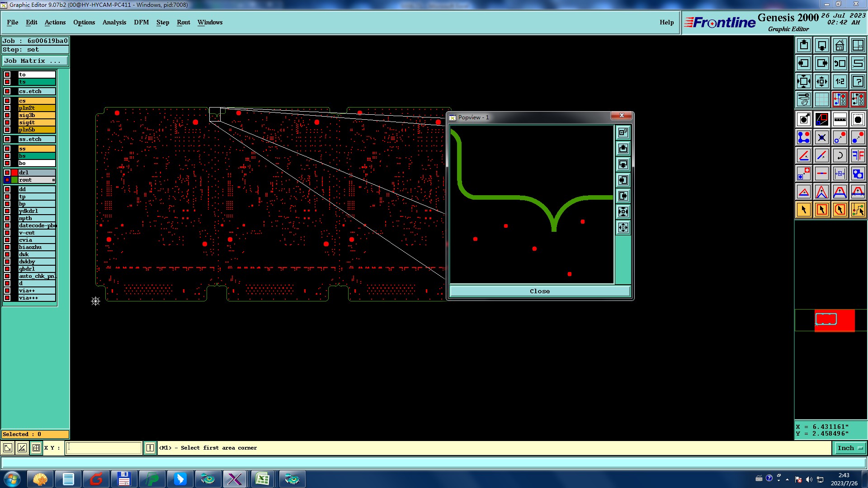
Task: Click the 1:2 zoom scale icon
Action: (x=840, y=81)
